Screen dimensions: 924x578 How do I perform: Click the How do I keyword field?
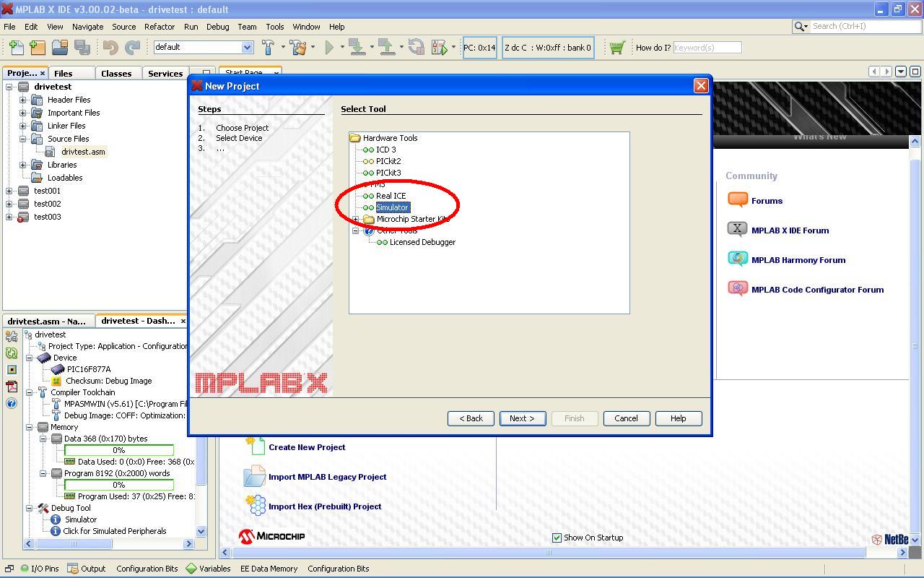[x=707, y=48]
